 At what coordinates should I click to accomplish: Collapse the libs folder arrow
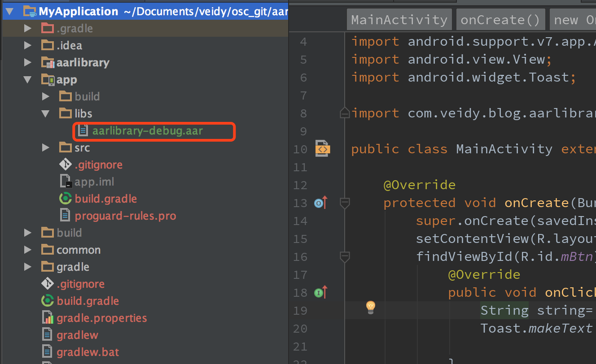pyautogui.click(x=45, y=114)
